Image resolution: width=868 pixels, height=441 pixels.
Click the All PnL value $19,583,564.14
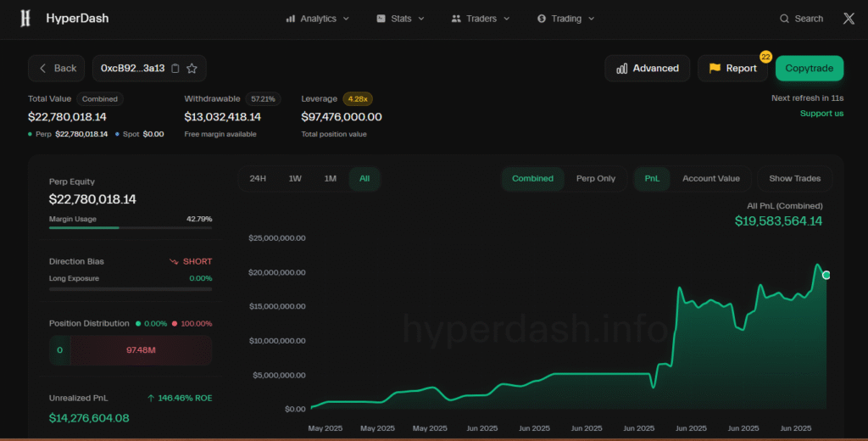click(778, 221)
